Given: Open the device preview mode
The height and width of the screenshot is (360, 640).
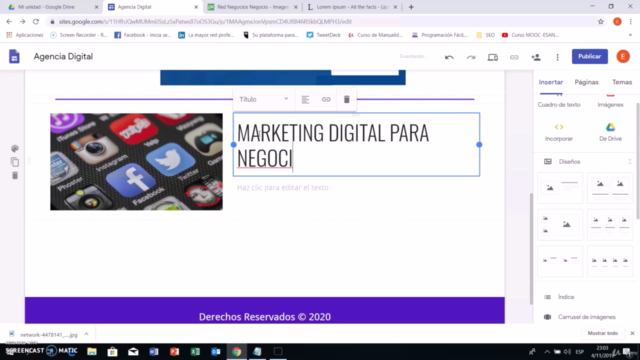Looking at the screenshot, I should pos(493,57).
